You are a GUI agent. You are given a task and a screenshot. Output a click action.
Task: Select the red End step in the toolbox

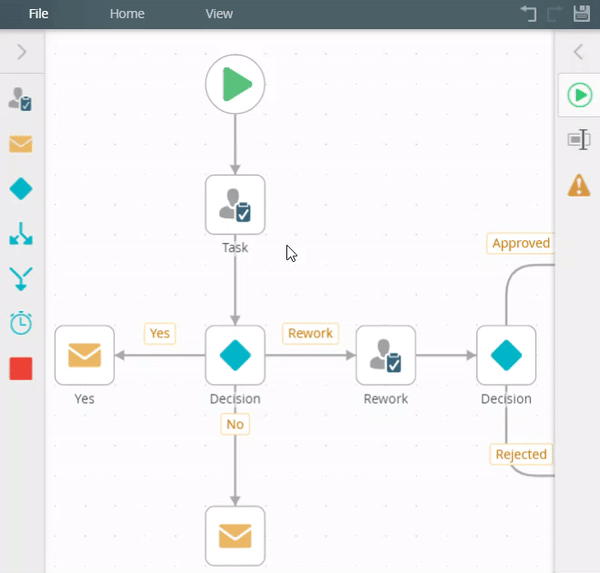[x=21, y=369]
